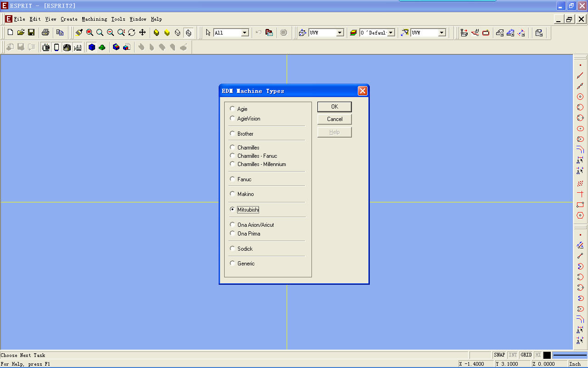Close the EDM Machine Types dialog
This screenshot has height=368, width=588.
pos(362,91)
